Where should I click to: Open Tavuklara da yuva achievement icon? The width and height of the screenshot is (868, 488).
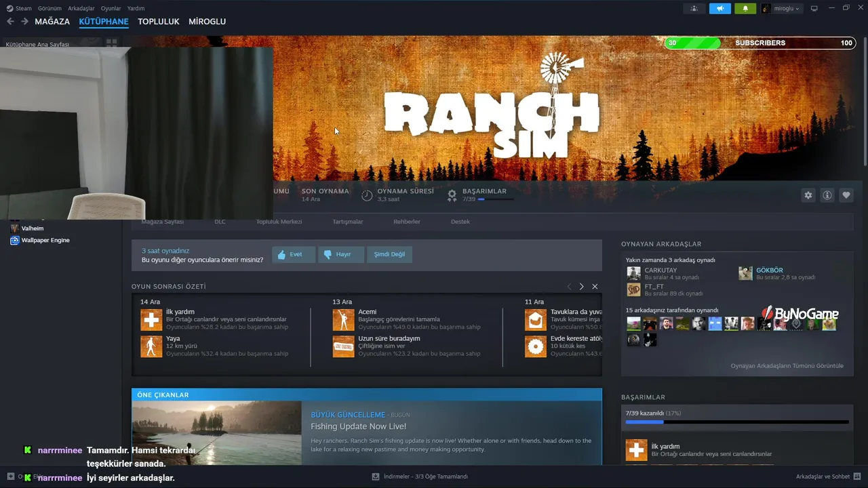coord(536,320)
